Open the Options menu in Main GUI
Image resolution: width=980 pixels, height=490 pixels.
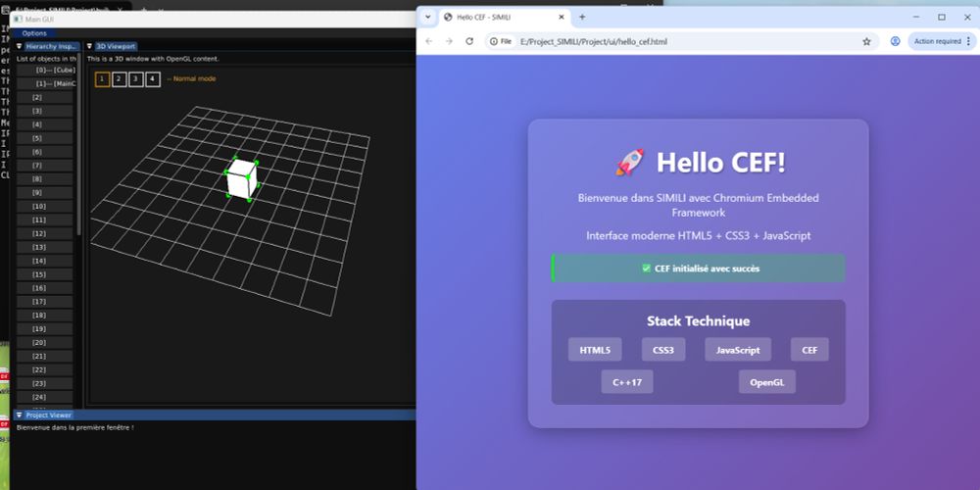33,33
